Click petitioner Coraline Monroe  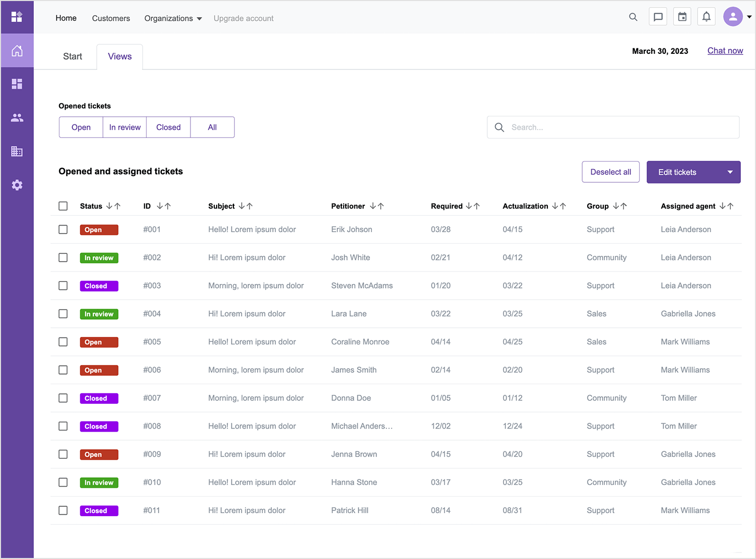(x=360, y=342)
